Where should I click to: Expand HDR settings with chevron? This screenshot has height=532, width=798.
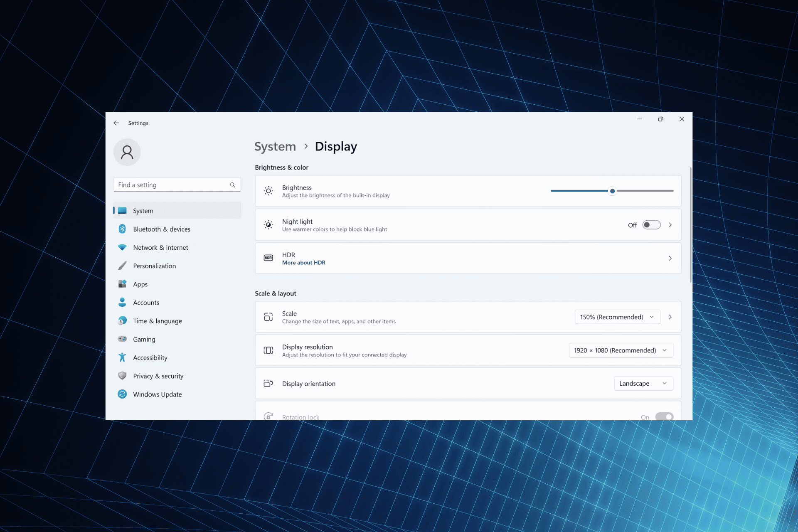coord(670,258)
